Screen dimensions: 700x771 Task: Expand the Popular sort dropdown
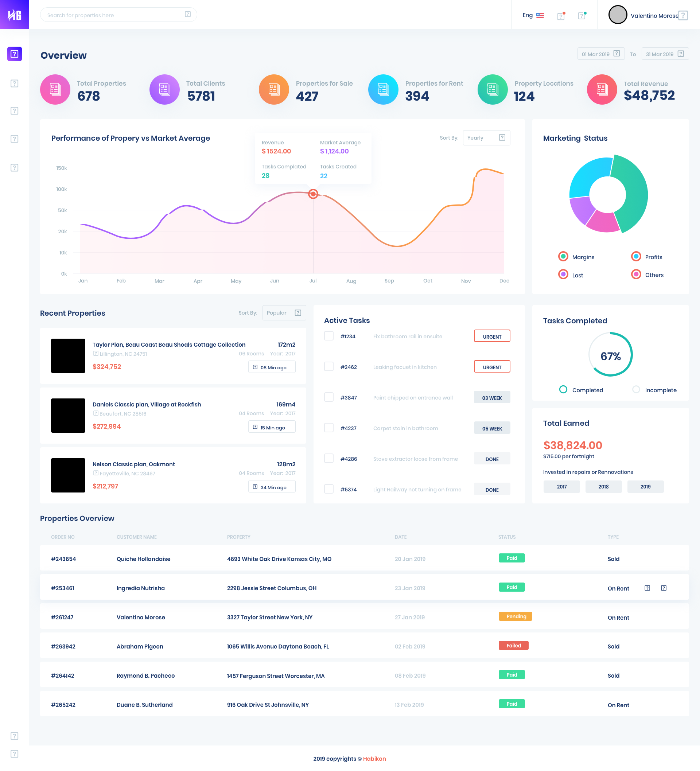point(284,313)
